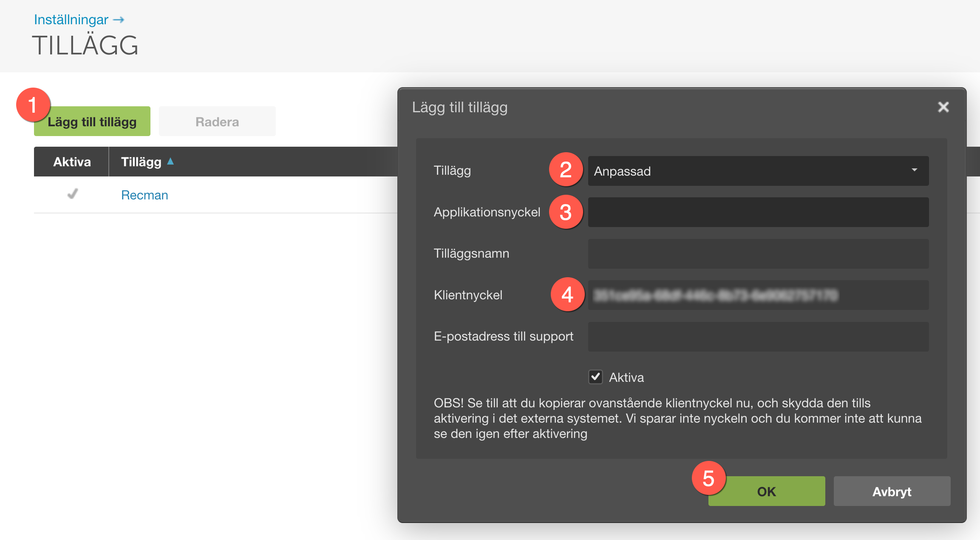This screenshot has width=980, height=540.
Task: Cancel using the Avbryt button
Action: point(892,492)
